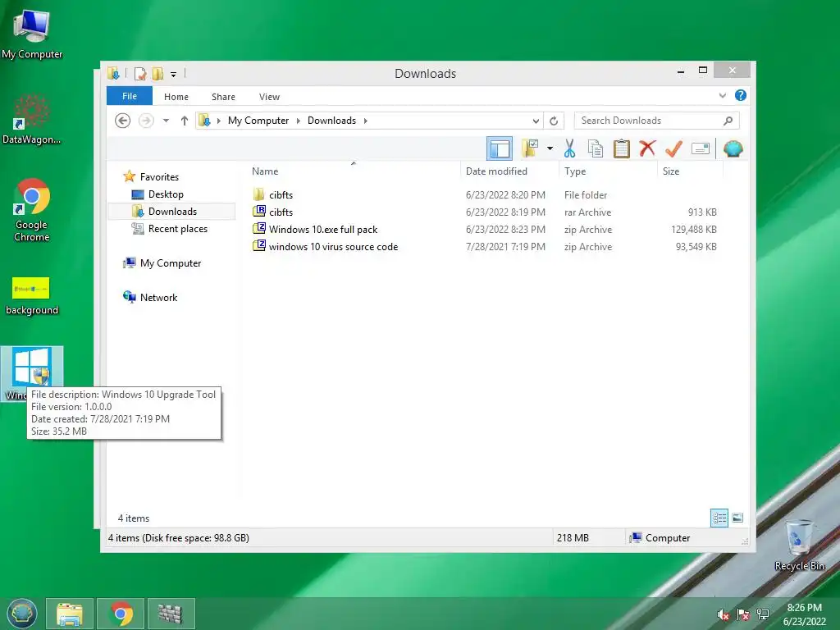The width and height of the screenshot is (840, 630).
Task: Click the 129,488 KB size cell
Action: coord(694,230)
